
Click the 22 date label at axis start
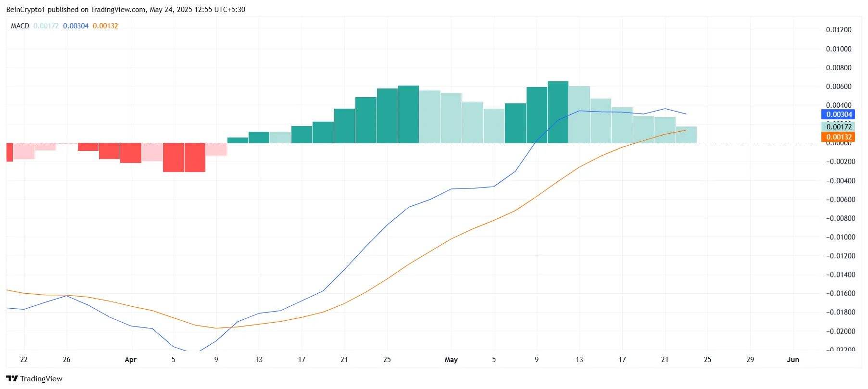tap(24, 360)
